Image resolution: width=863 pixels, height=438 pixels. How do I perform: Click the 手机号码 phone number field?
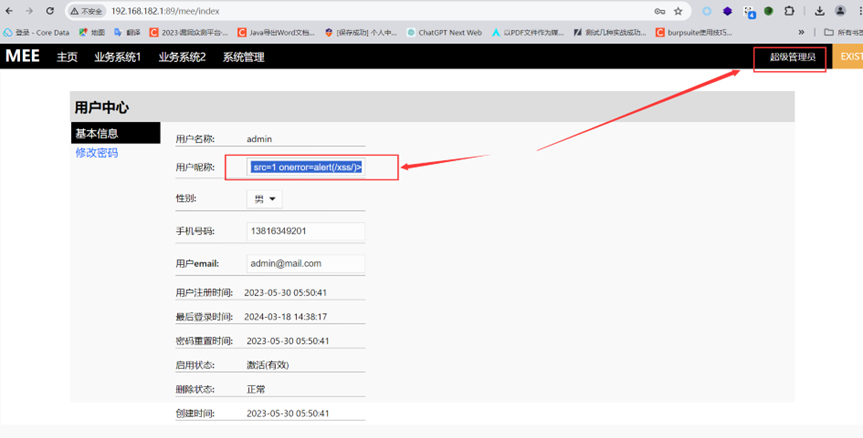pos(305,231)
